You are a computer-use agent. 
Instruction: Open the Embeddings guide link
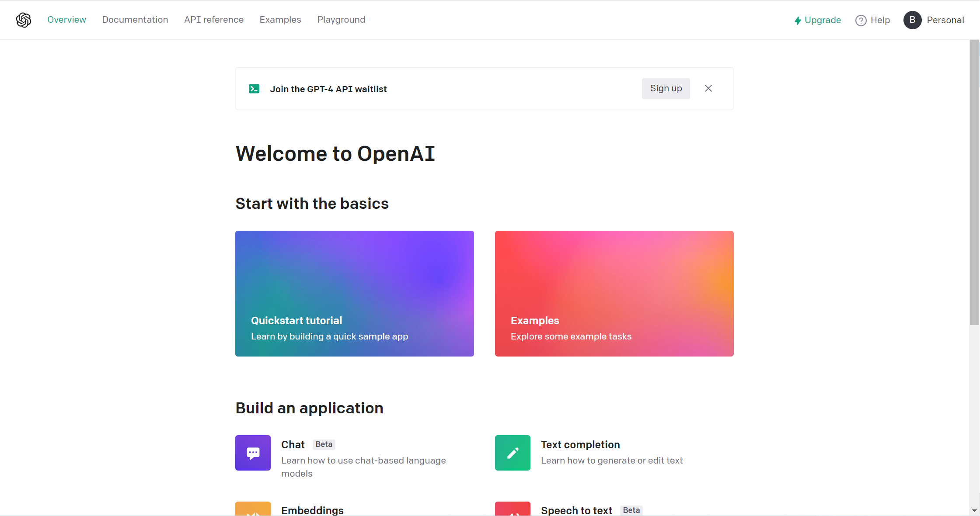312,510
